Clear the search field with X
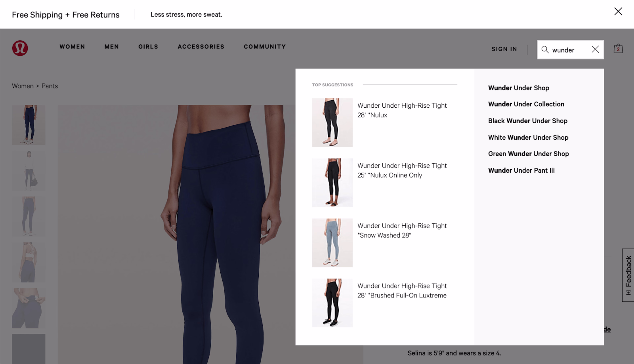The image size is (634, 364). (595, 49)
